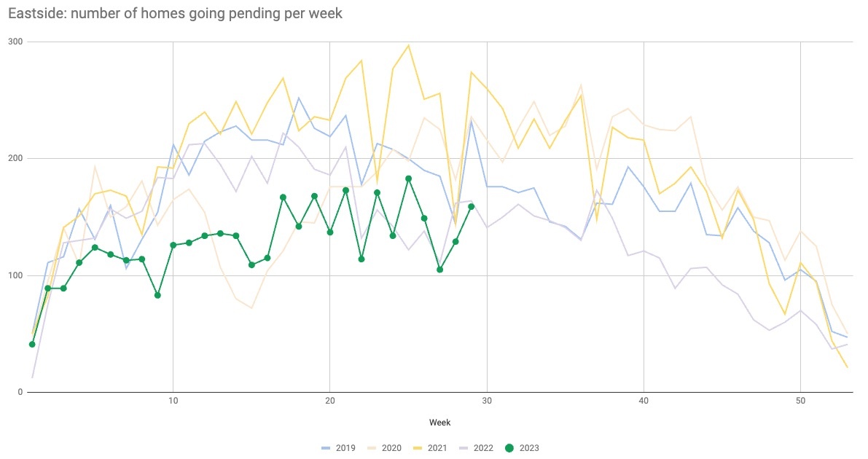Click the lowest 2023 dip at week 9

157,295
